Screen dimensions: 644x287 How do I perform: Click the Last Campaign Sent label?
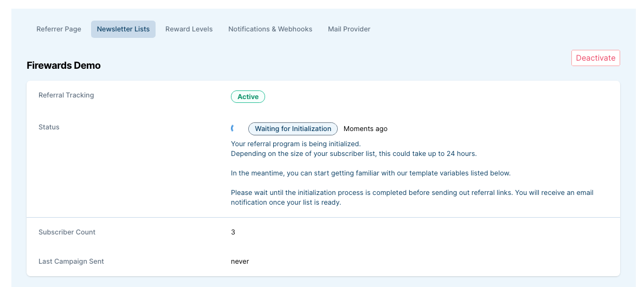point(71,261)
